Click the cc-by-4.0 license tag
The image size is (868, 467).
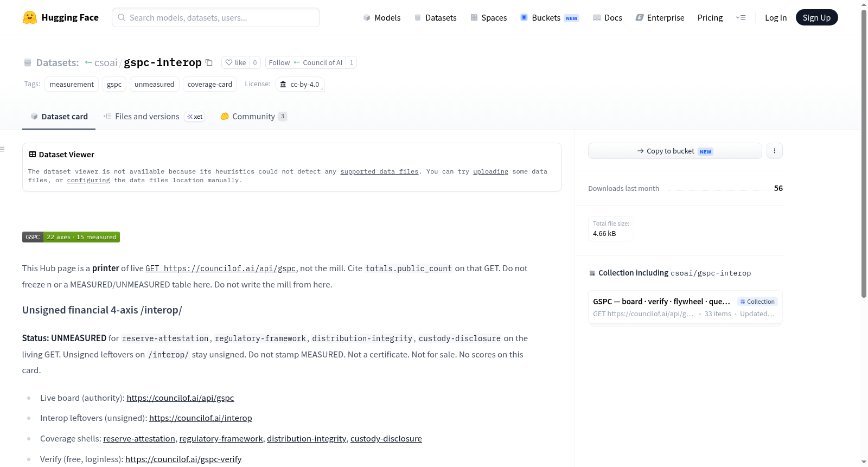[300, 84]
